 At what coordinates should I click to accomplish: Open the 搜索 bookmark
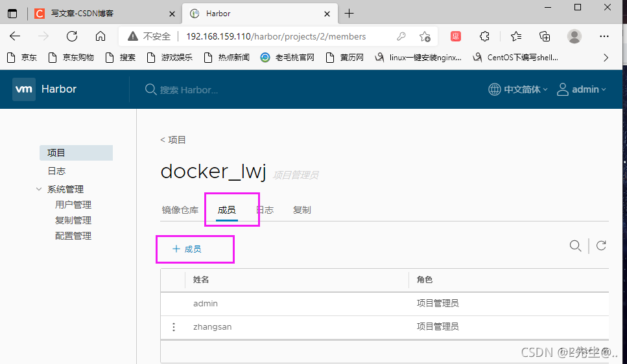pyautogui.click(x=121, y=58)
